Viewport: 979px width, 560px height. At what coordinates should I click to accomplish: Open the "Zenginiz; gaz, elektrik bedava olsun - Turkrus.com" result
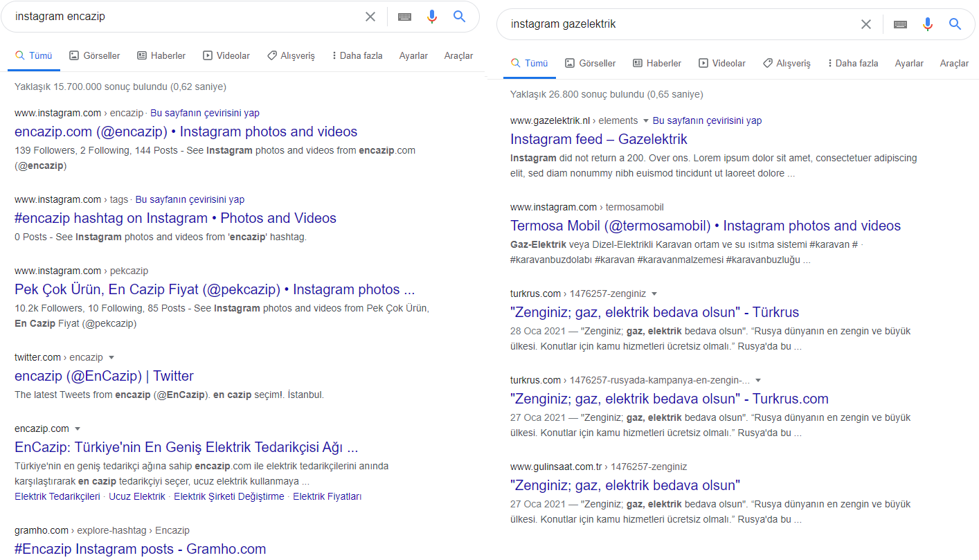670,399
